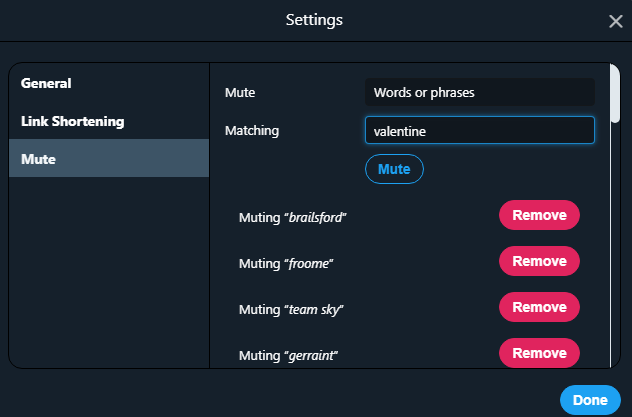Screen dimensions: 632x417
Task: Select the Muting 'gerraint' entry text
Action: (x=289, y=355)
